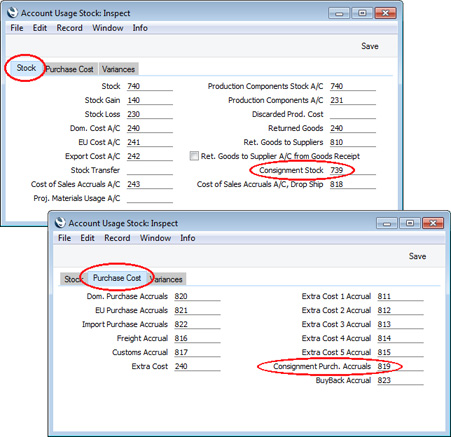Click the app icon in the front window's title bar
451x437 pixels.
(60, 222)
